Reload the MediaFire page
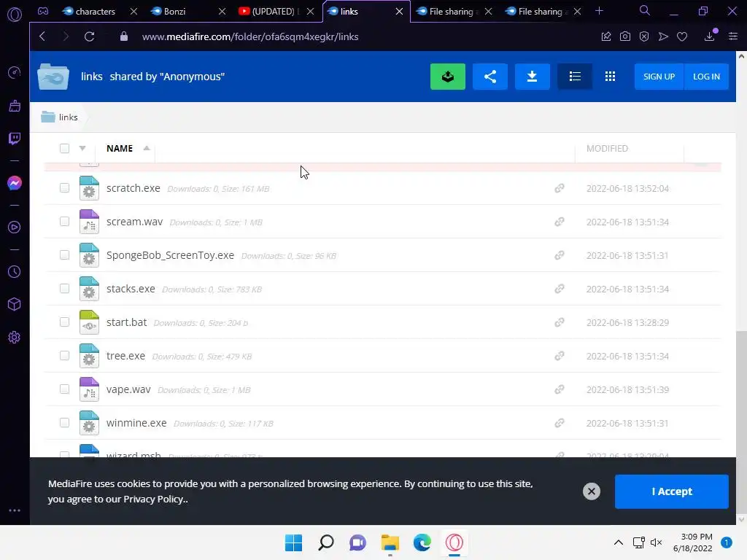This screenshot has width=747, height=560. (x=89, y=36)
